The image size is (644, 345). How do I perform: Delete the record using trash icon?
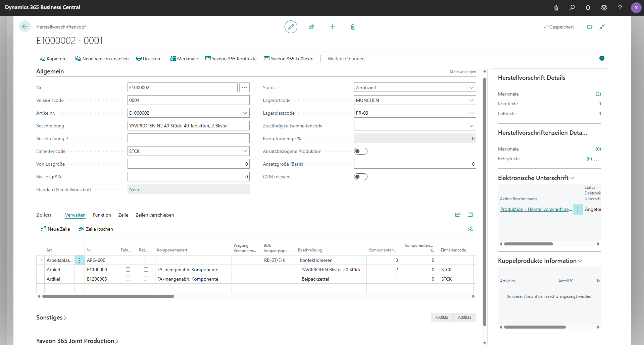pos(353,27)
